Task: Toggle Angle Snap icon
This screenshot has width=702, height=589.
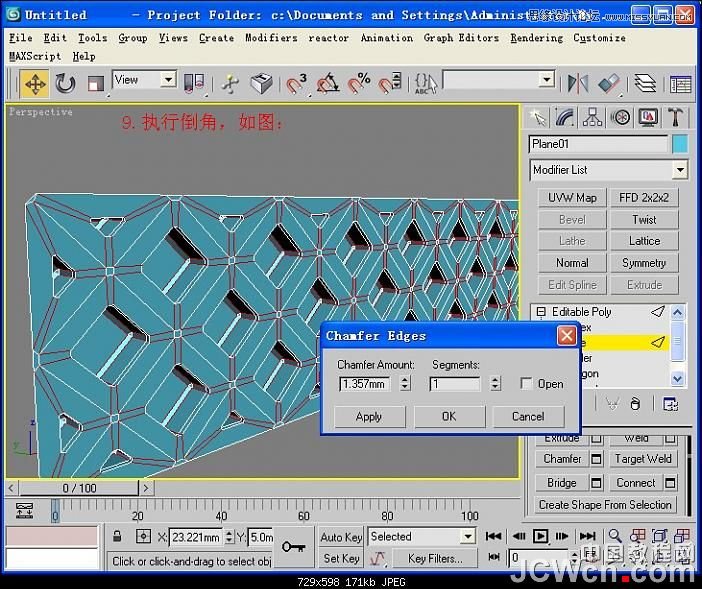Action: tap(328, 84)
